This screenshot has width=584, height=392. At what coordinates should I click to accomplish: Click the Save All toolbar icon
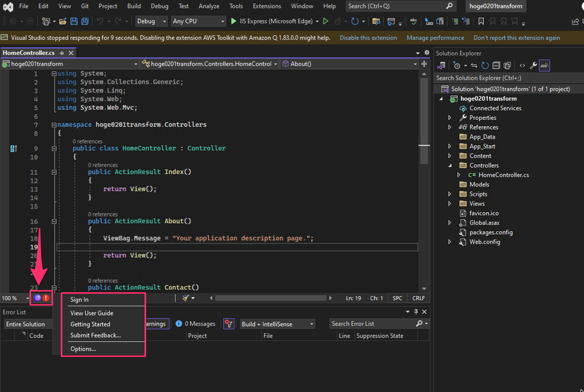pos(85,22)
